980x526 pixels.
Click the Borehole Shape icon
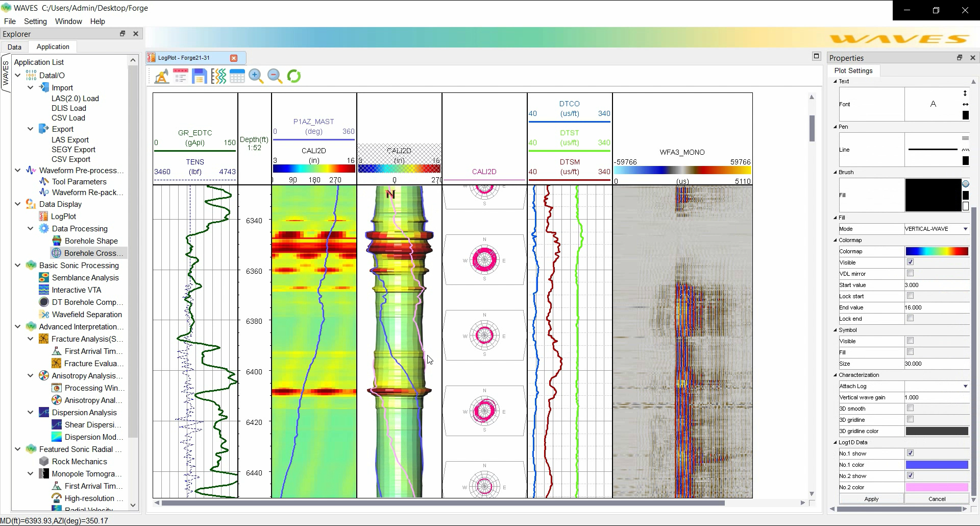pos(57,241)
